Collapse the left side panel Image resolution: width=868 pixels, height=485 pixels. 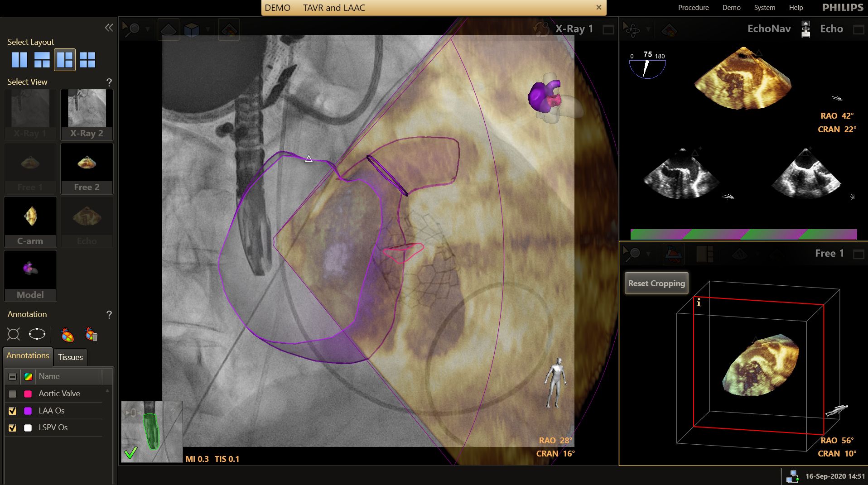[x=109, y=28]
